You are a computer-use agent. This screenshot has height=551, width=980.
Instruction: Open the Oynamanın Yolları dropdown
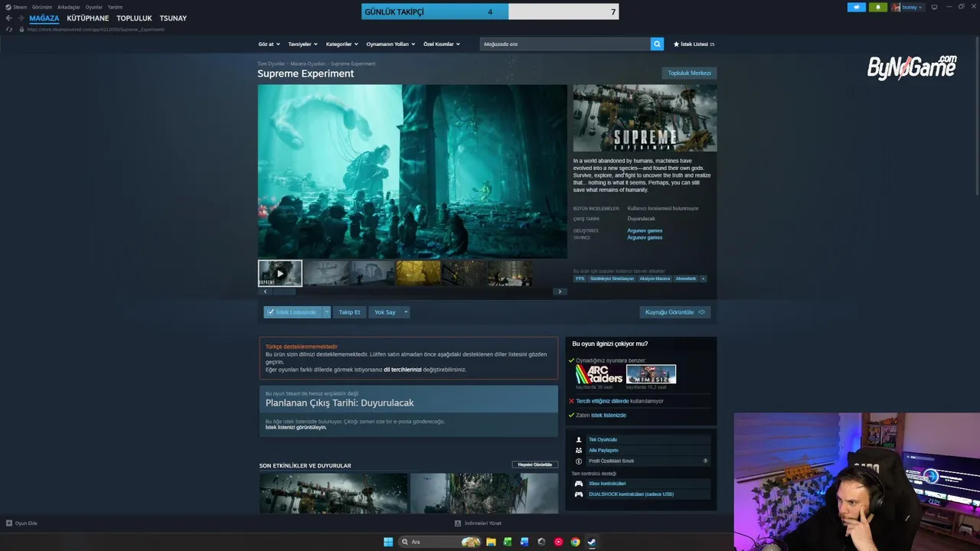pyautogui.click(x=390, y=44)
